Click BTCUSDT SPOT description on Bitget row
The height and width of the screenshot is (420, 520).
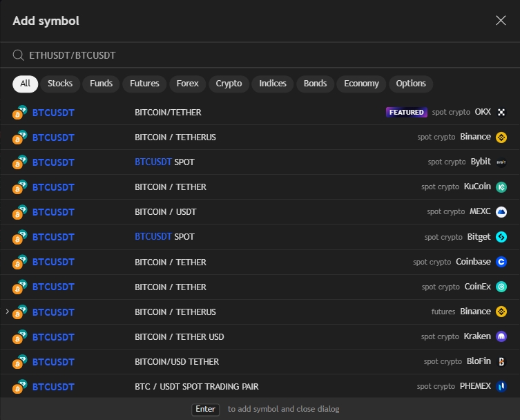pyautogui.click(x=164, y=236)
